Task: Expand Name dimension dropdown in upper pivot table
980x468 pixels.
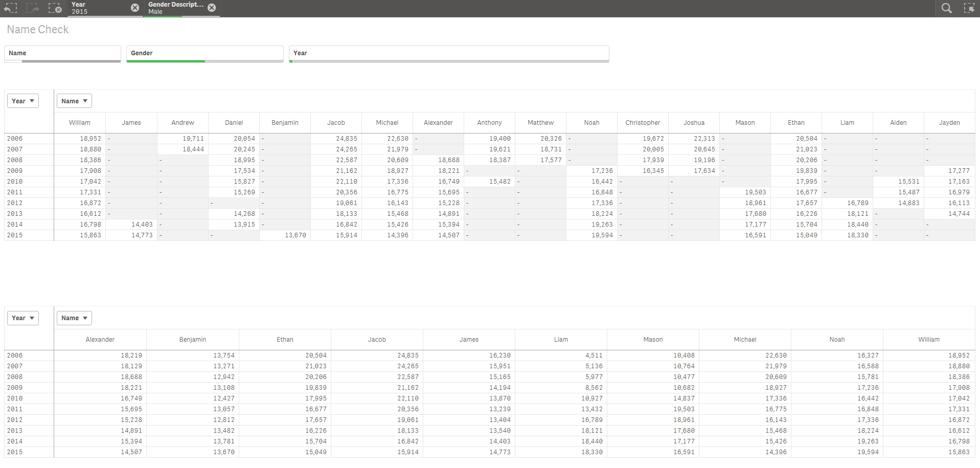Action: coord(74,101)
